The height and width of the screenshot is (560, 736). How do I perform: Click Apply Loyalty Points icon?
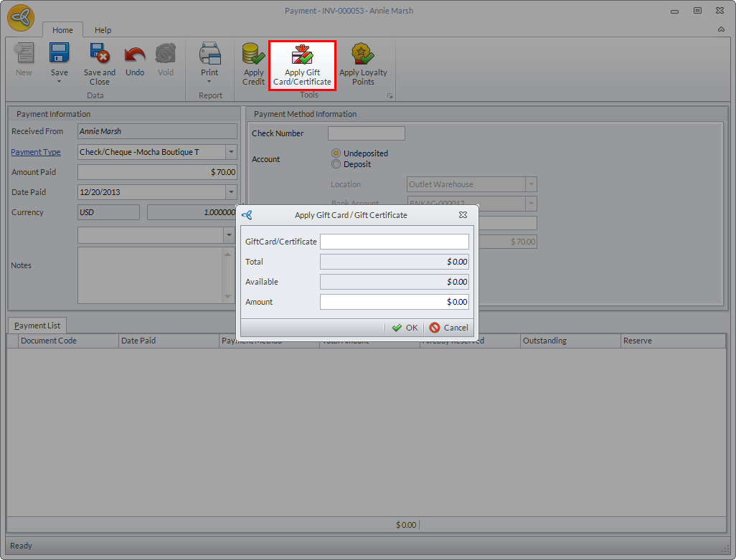[363, 56]
